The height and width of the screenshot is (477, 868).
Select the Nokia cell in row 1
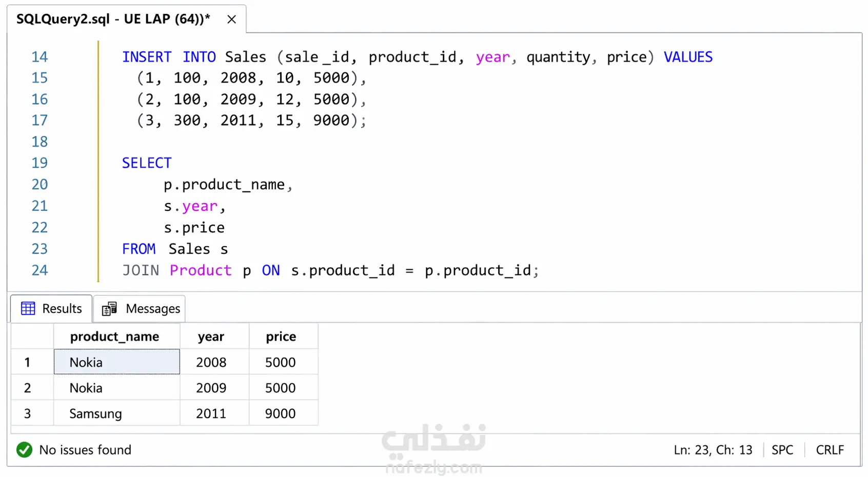pyautogui.click(x=117, y=362)
